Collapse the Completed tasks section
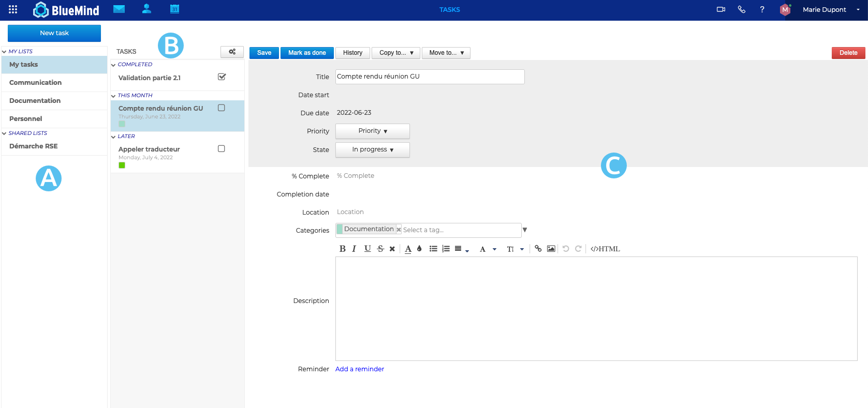The image size is (868, 408). click(113, 65)
